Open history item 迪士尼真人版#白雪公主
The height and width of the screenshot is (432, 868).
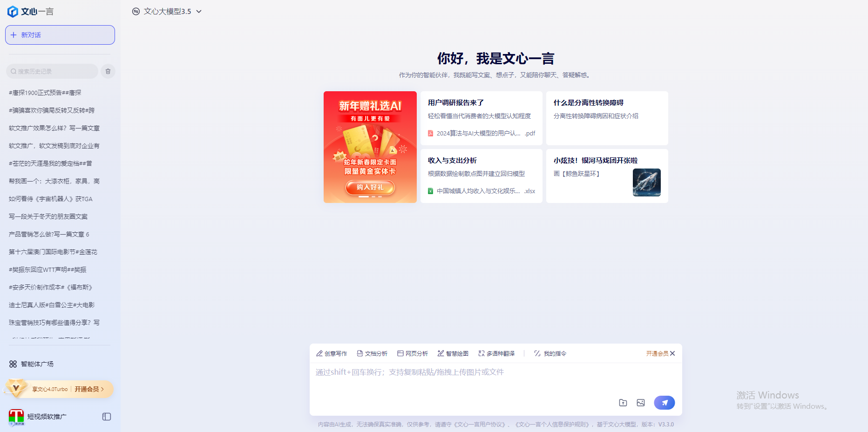52,305
